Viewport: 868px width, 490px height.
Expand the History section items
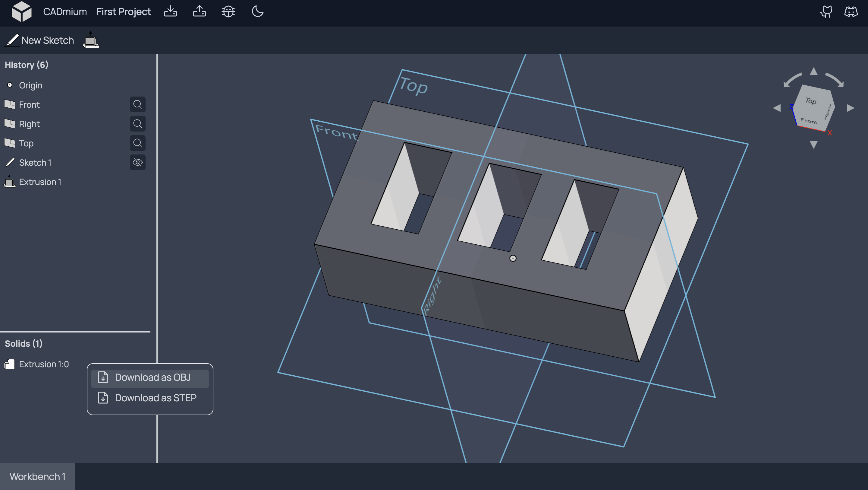point(26,65)
